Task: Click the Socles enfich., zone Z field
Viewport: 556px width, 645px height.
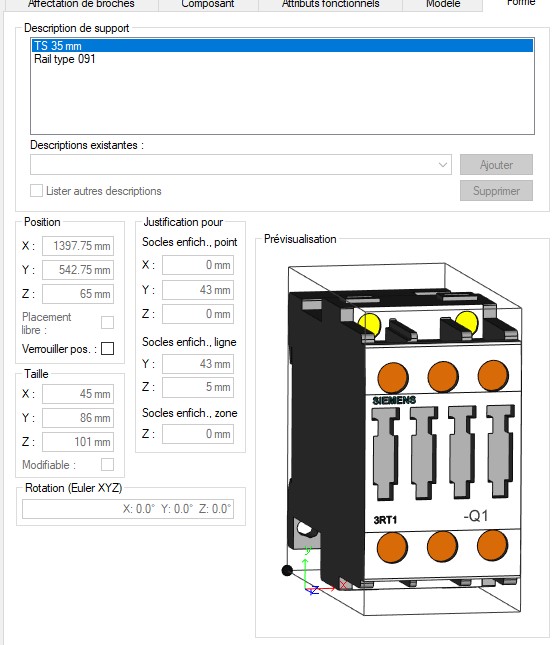Action: 198,434
